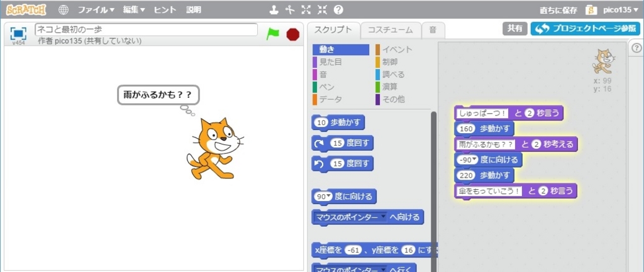Click the 雨がふるかも?? thought bubble

pos(158,95)
